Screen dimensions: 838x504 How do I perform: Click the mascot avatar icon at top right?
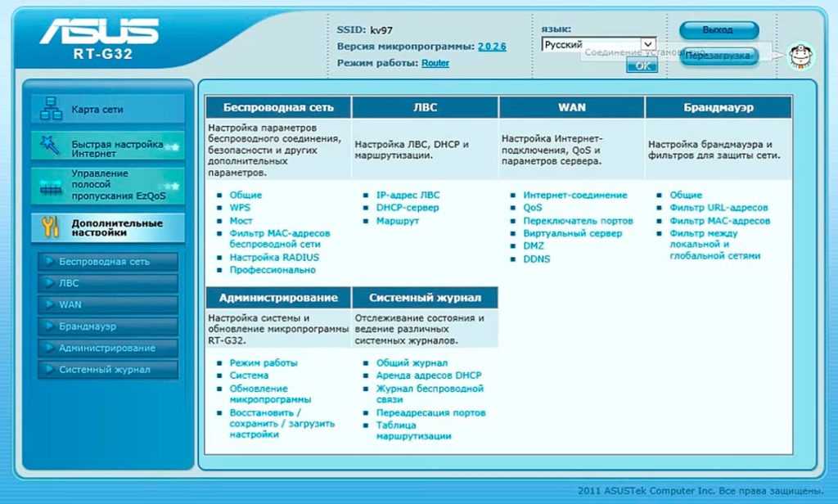[800, 56]
